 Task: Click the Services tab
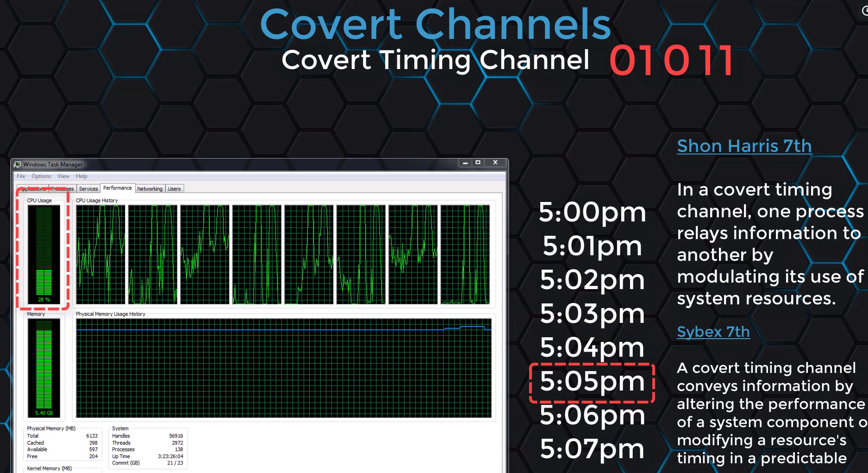point(88,189)
